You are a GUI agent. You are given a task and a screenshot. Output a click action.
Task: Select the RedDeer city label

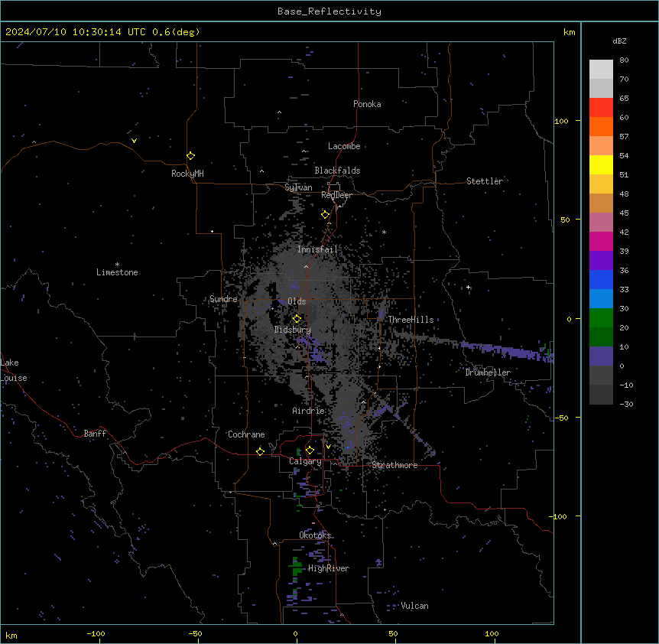[x=336, y=195]
